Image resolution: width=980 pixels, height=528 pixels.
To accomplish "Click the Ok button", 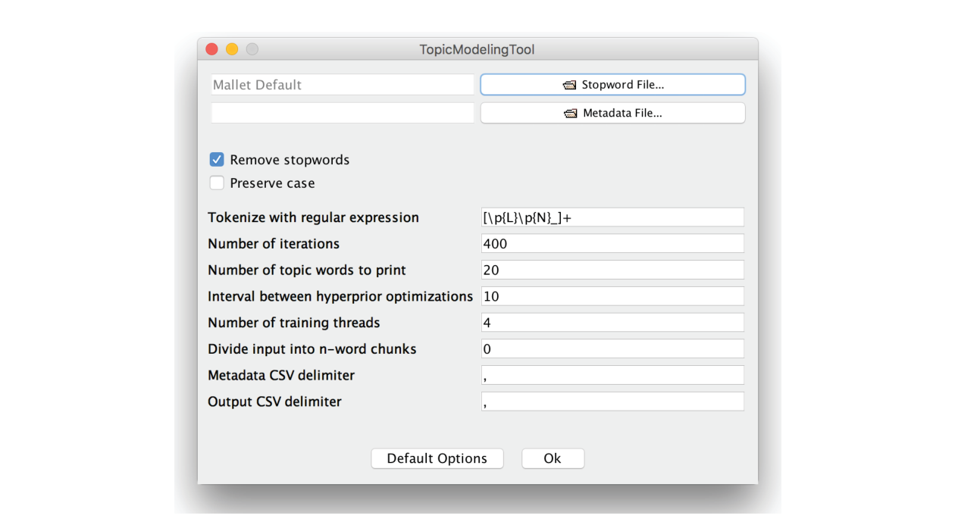I will 553,458.
